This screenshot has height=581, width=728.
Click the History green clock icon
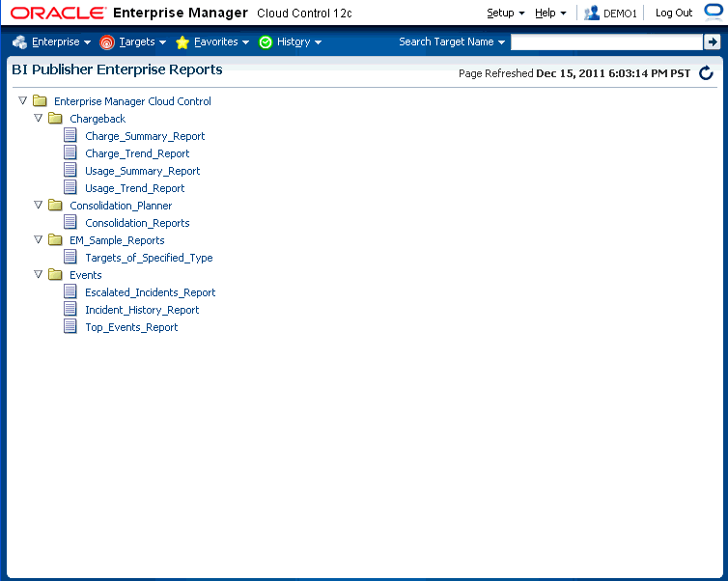[266, 42]
